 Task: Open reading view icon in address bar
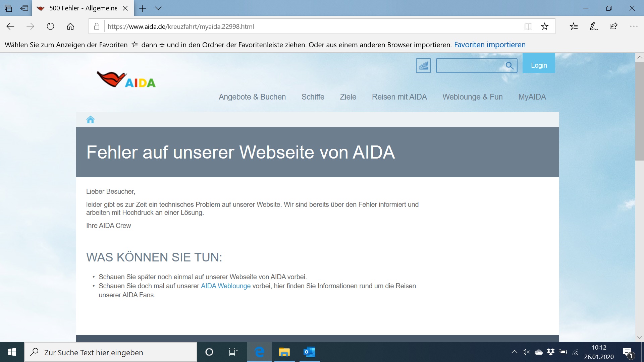(x=528, y=26)
